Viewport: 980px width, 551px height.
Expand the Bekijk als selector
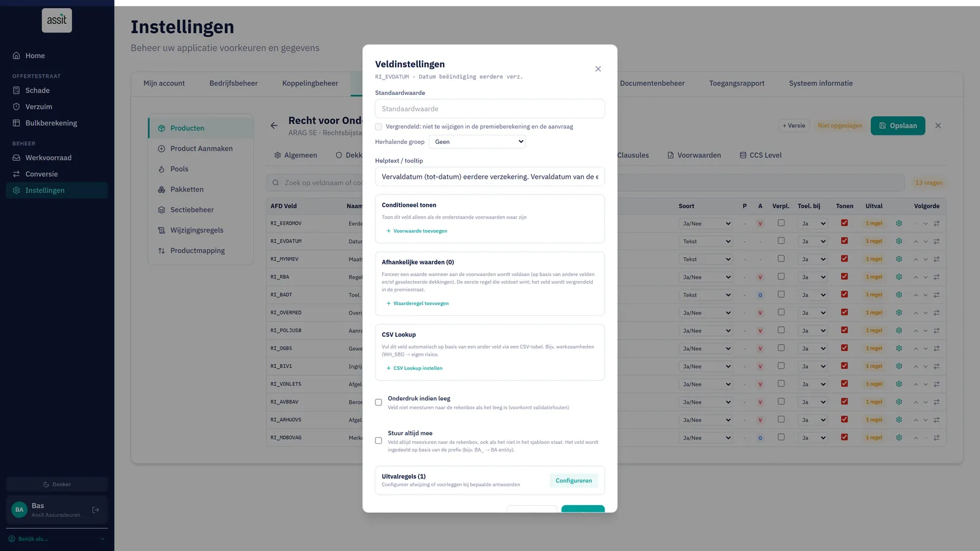57,539
